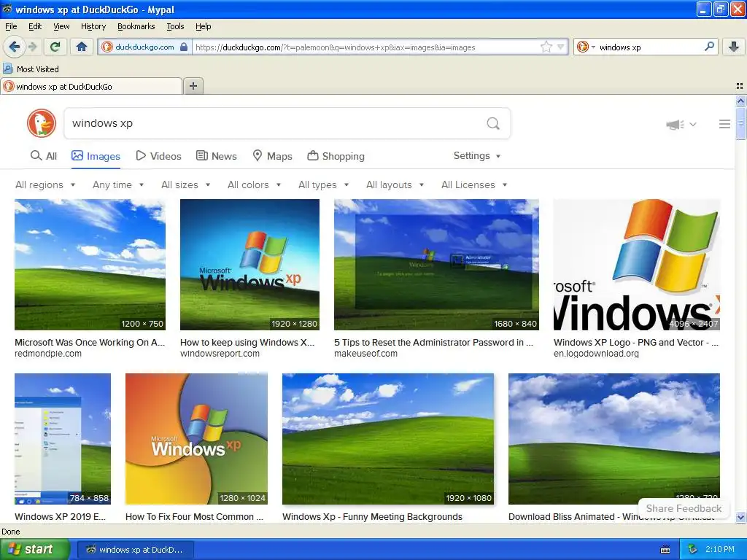Click the Mypal taskbar button
The image size is (747, 560).
[x=135, y=550]
